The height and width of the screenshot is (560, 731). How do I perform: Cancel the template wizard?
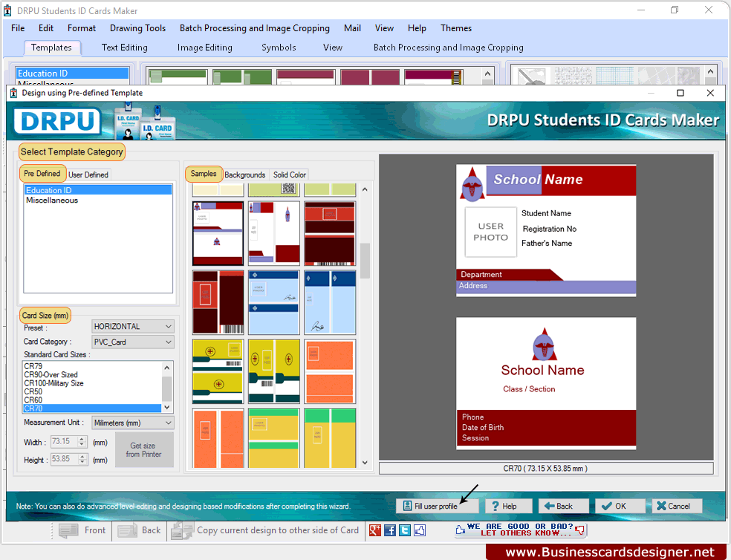point(677,506)
